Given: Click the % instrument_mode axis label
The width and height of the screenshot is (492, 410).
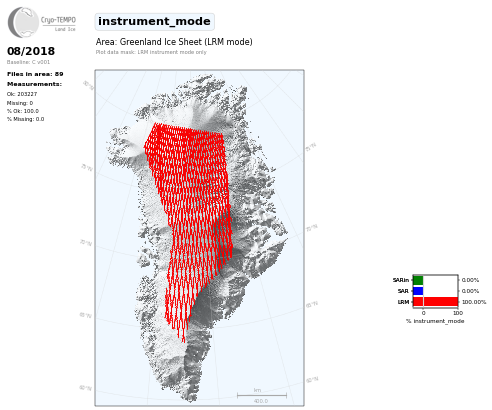Looking at the screenshot, I should click(435, 321).
